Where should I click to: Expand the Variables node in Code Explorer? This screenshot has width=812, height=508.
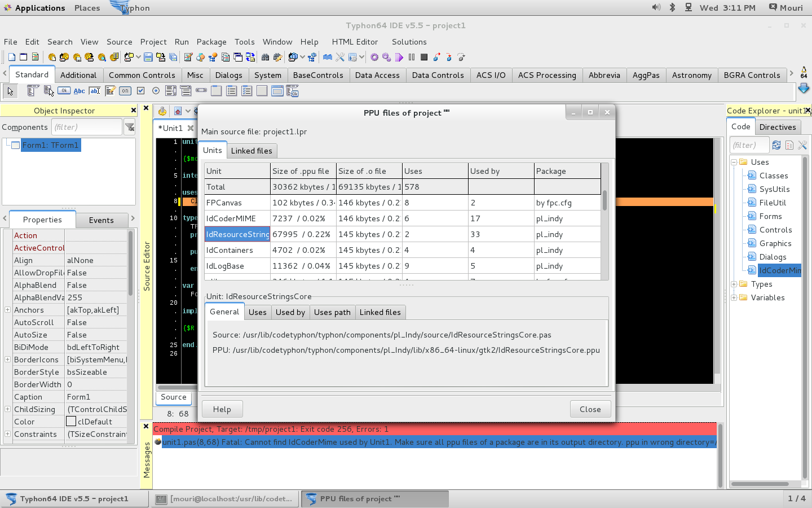click(x=734, y=297)
